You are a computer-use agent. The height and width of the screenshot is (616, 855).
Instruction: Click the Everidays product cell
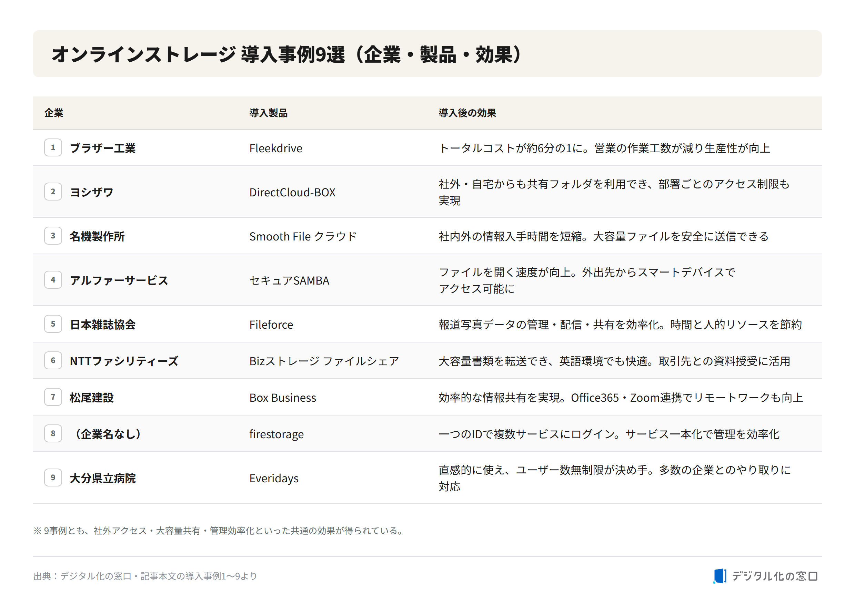(274, 478)
